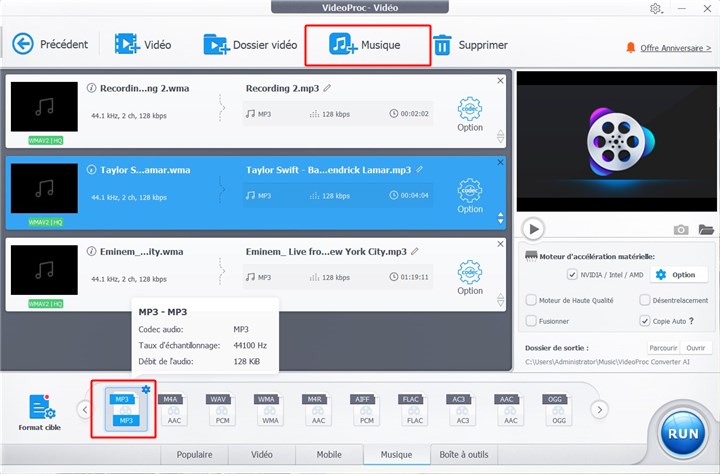
Task: Start conversion with RUN button
Action: click(683, 434)
